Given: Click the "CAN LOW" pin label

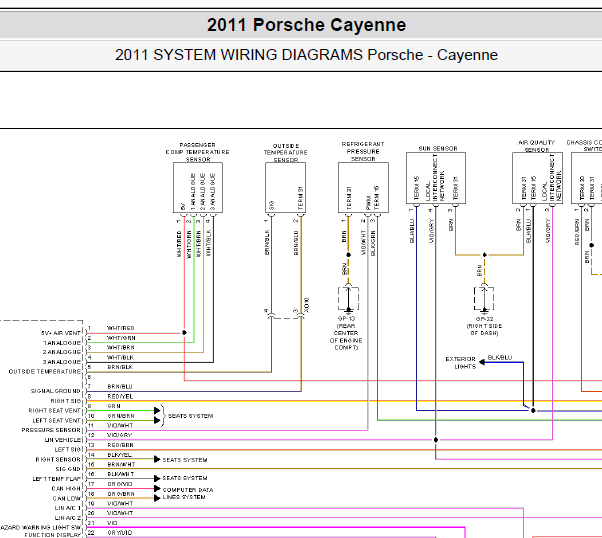Looking at the screenshot, I should tap(67, 498).
